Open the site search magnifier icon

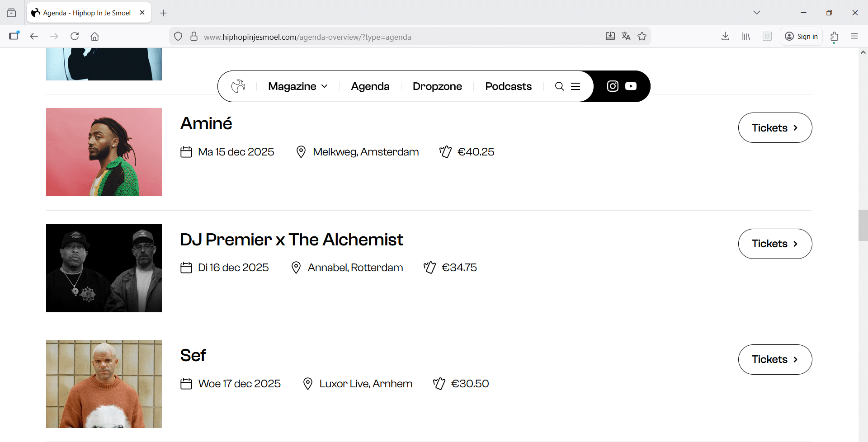coord(559,86)
